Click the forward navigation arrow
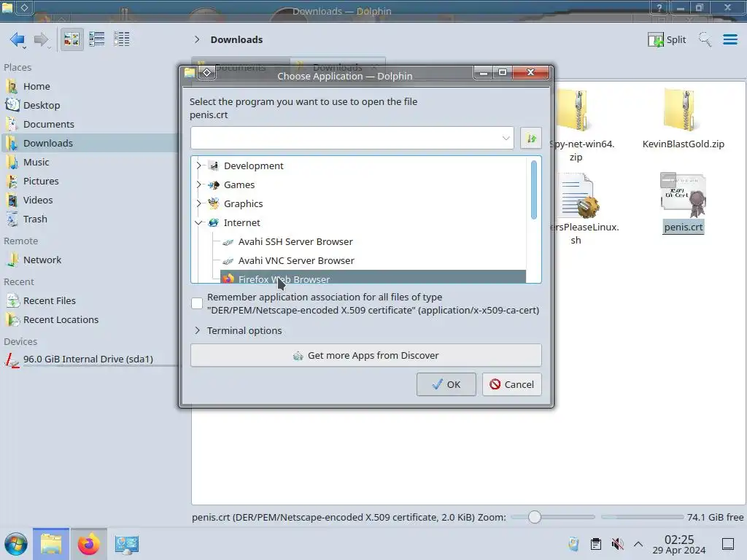747x560 pixels. point(42,39)
